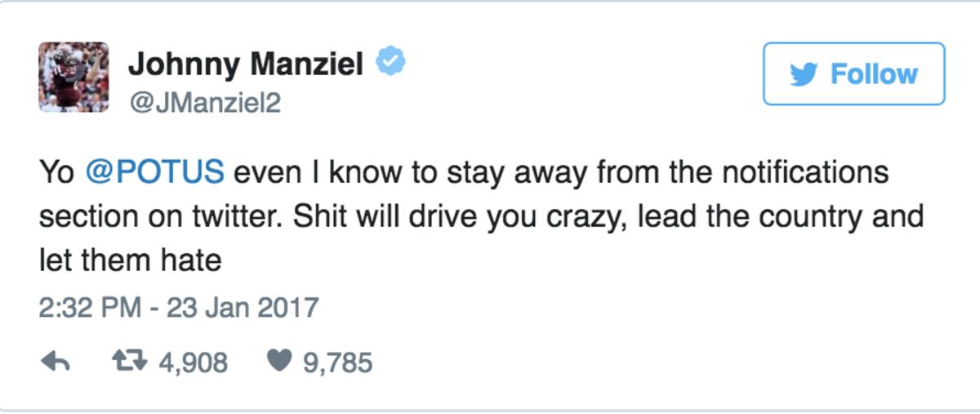View the 9,785 likes count
Screen dimensions: 980x414
tap(338, 362)
